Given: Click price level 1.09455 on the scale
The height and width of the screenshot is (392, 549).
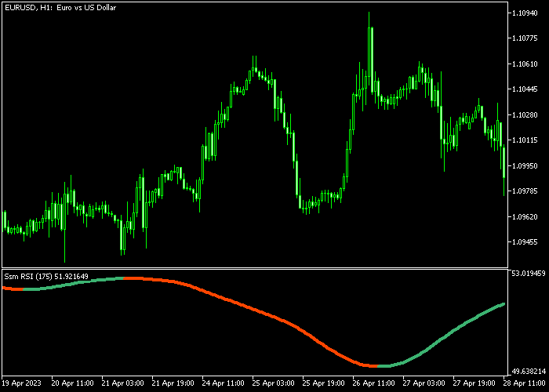Looking at the screenshot, I should 525,241.
